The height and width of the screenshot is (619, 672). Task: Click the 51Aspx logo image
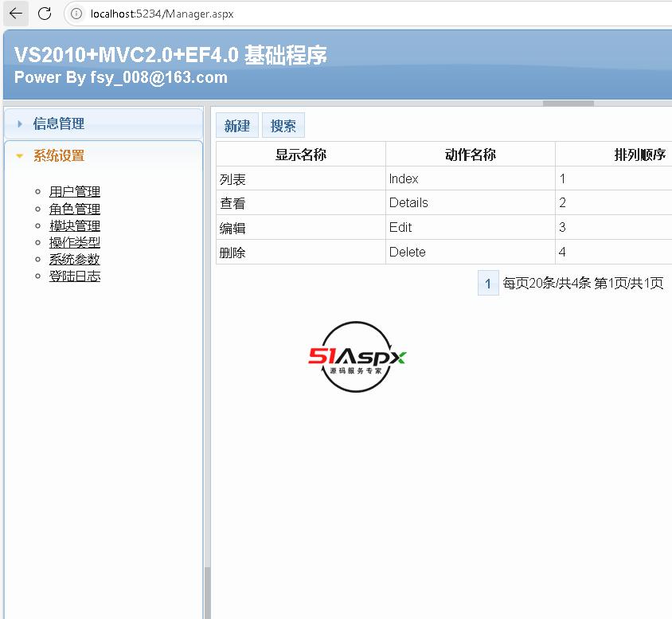(357, 357)
